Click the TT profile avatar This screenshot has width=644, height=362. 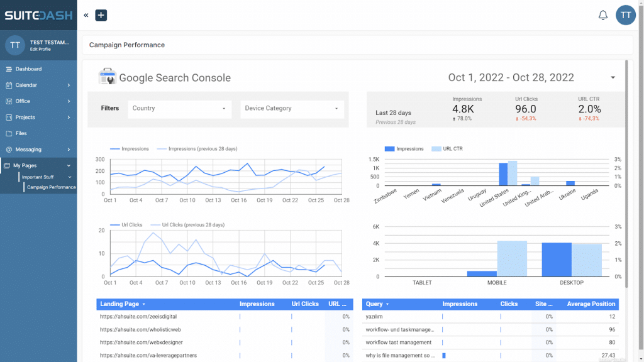coord(626,14)
